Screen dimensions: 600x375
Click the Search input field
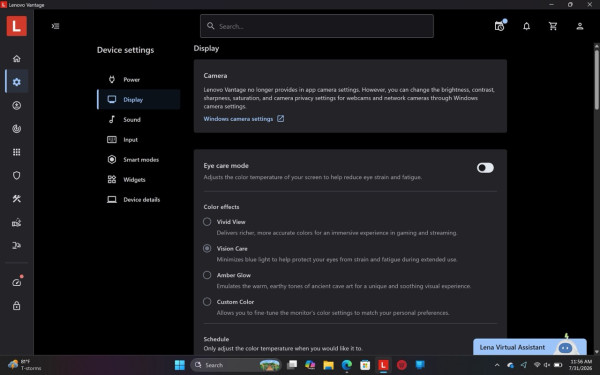[317, 26]
